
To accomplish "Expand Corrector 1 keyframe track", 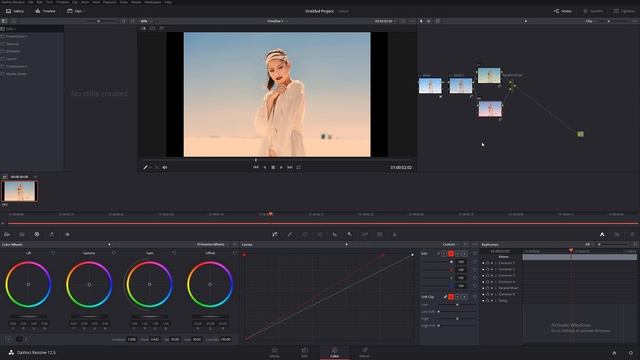I will pos(496,263).
